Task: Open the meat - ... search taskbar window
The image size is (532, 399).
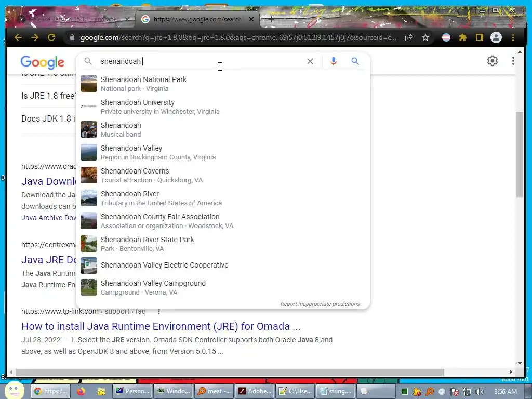Action: coord(215,391)
